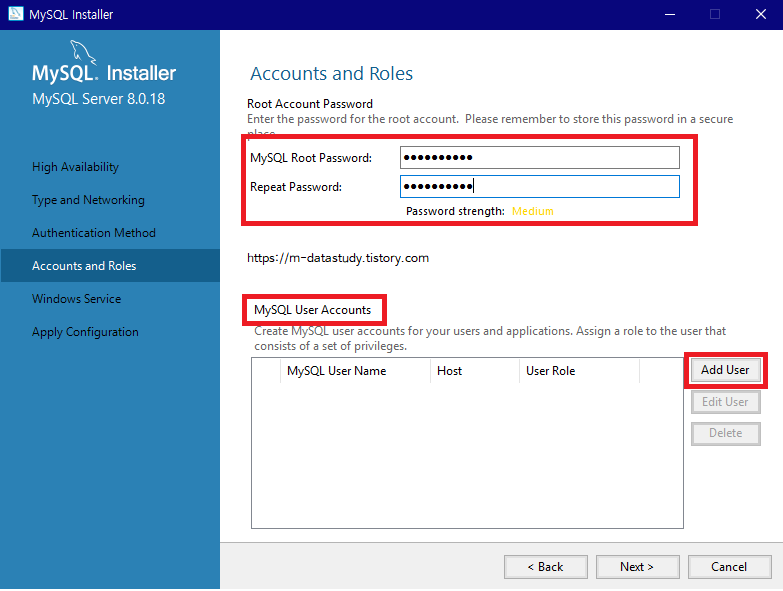
Task: Open the Authentication Method step
Action: (94, 233)
